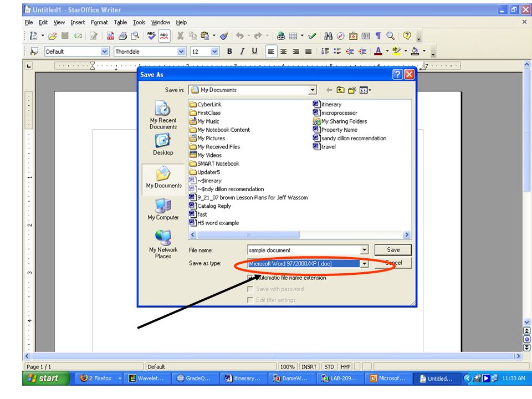Switch to itinerary taskbar window
Viewport: 532px width, 399px height.
243,378
